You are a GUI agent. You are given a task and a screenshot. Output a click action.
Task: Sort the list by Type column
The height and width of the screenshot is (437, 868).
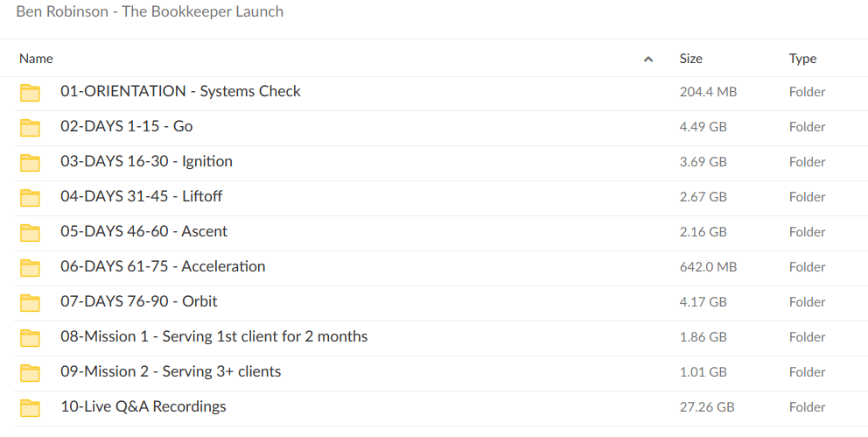802,59
